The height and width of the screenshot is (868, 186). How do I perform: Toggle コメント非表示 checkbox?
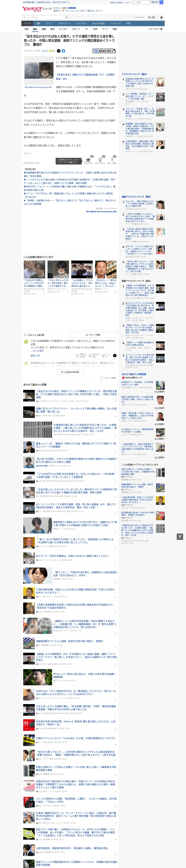click(x=102, y=378)
